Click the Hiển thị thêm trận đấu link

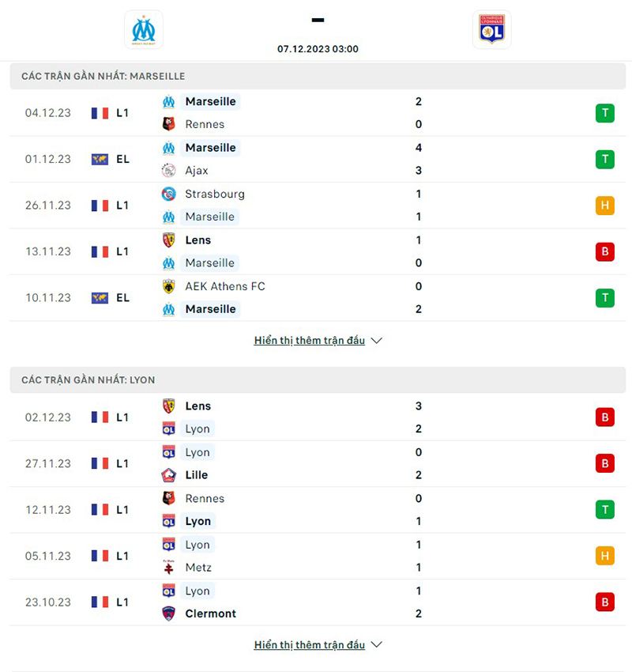309,340
